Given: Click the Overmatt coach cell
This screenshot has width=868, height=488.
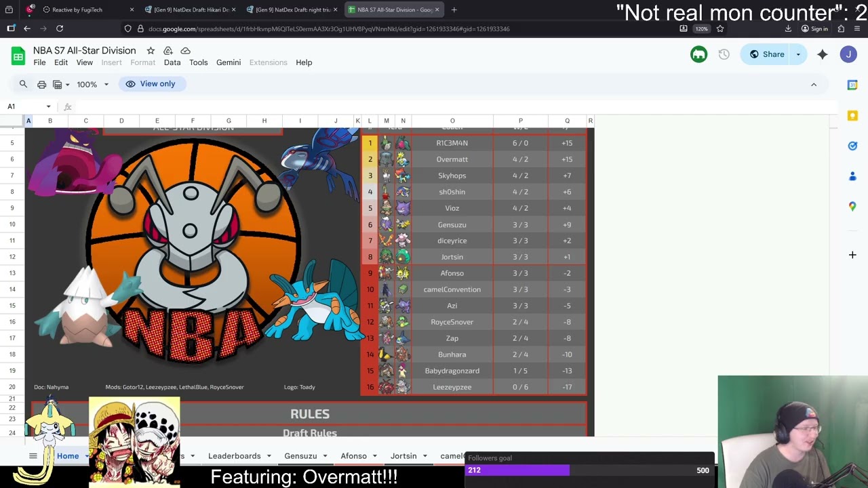Looking at the screenshot, I should click(x=452, y=159).
